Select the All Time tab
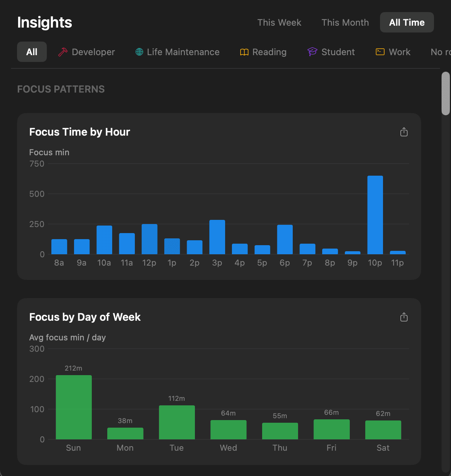451x476 pixels. [x=407, y=22]
